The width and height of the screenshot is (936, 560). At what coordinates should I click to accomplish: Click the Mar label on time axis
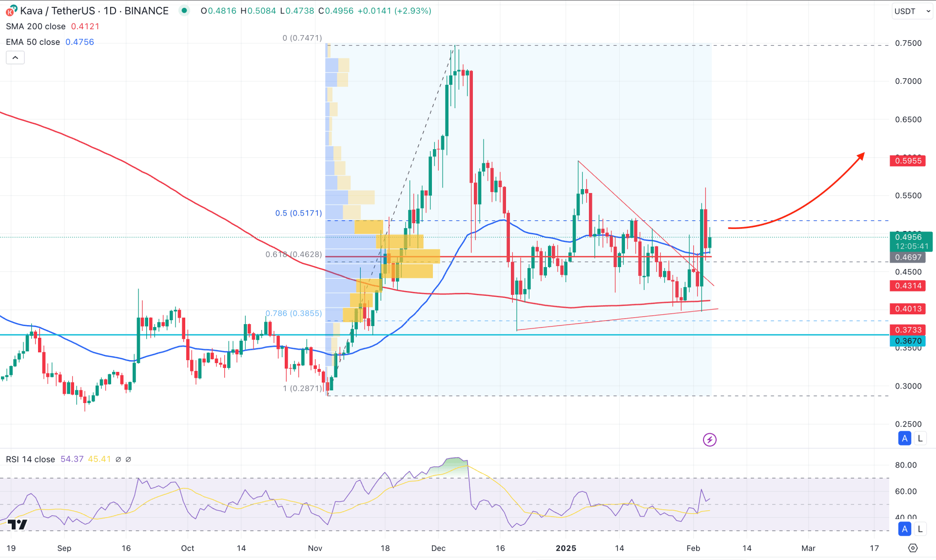(808, 548)
